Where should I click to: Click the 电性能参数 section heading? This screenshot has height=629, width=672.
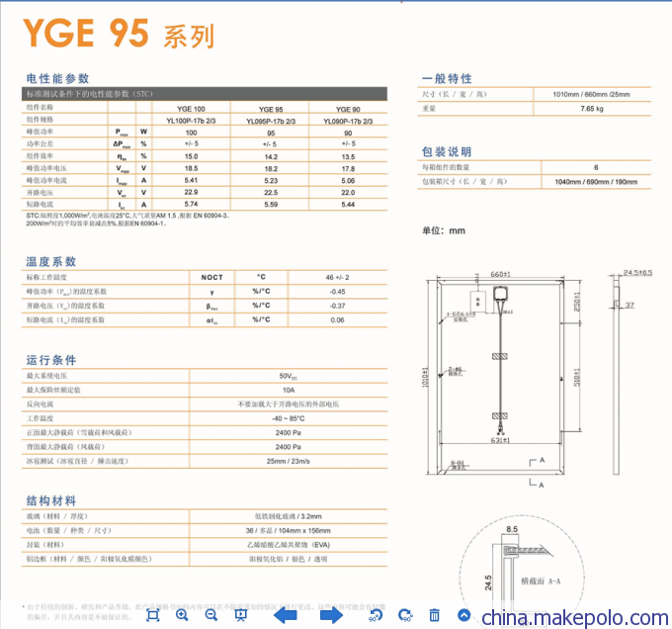pos(57,77)
